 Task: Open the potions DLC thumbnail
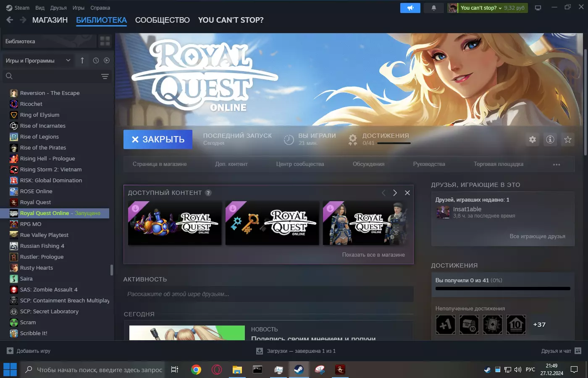(175, 223)
